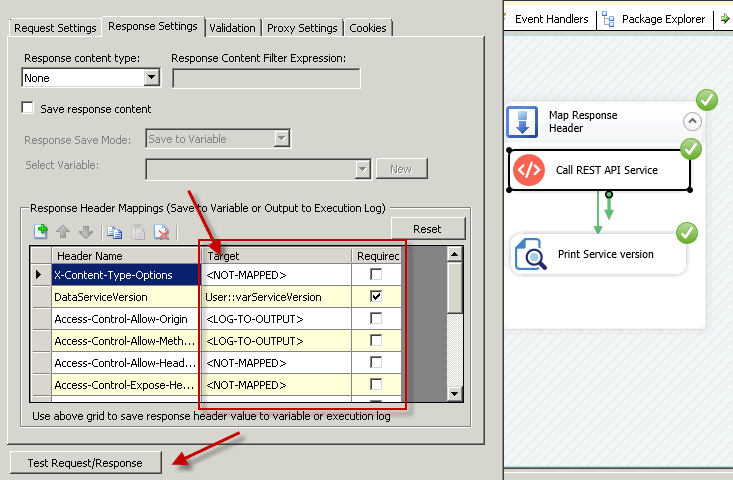This screenshot has height=480, width=733.
Task: Click the Target column header
Action: pyautogui.click(x=276, y=256)
